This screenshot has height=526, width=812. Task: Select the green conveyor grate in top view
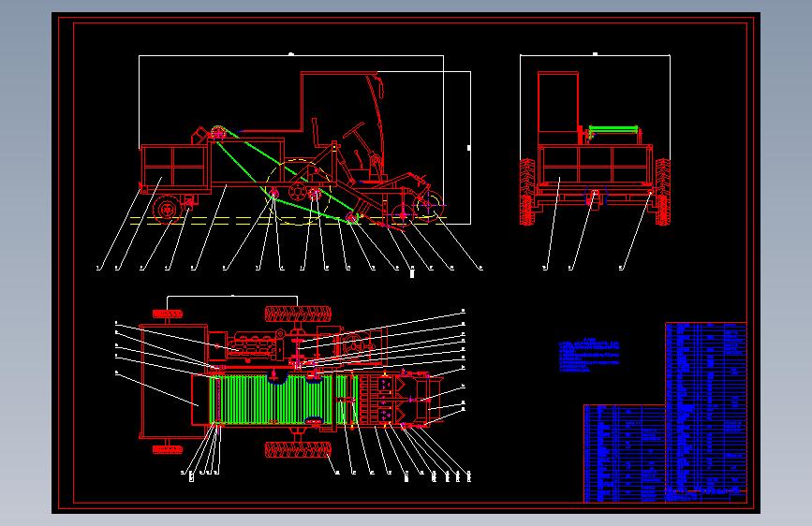click(x=283, y=400)
